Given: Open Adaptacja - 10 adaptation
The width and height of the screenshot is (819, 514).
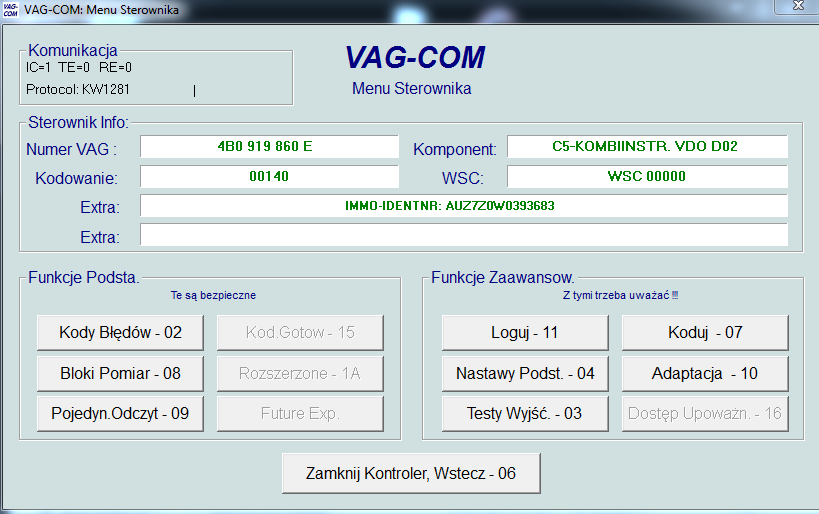Looking at the screenshot, I should 705,373.
